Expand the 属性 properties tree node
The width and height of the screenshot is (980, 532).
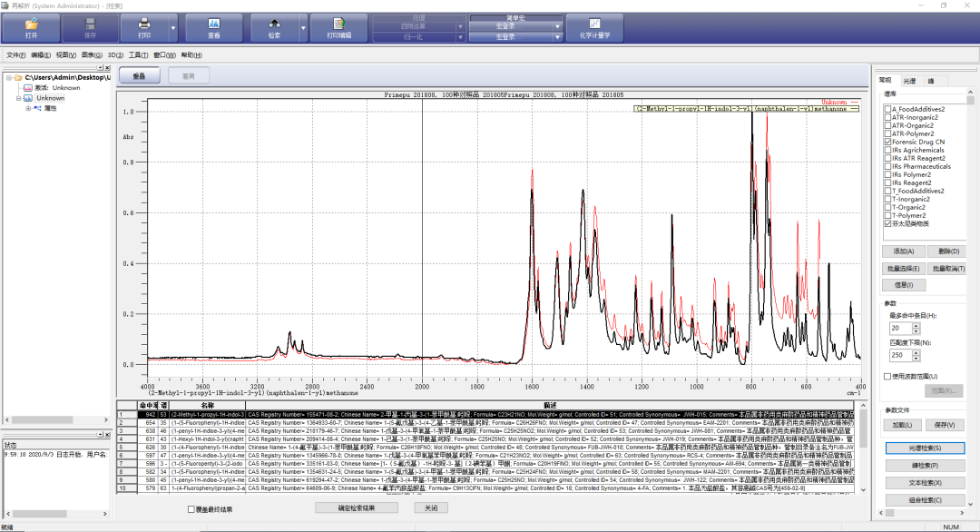28,108
